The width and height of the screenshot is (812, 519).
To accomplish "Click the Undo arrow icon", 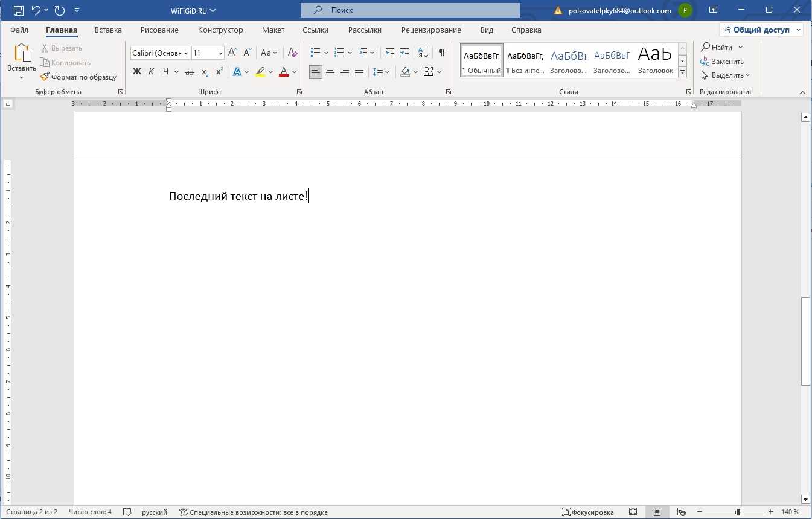I will [36, 10].
